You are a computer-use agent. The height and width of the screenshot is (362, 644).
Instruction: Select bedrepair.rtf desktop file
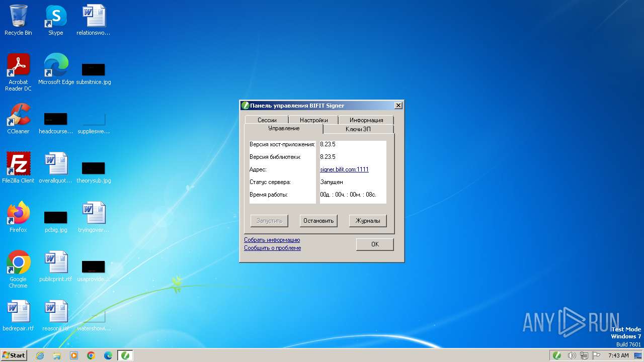pos(18,316)
